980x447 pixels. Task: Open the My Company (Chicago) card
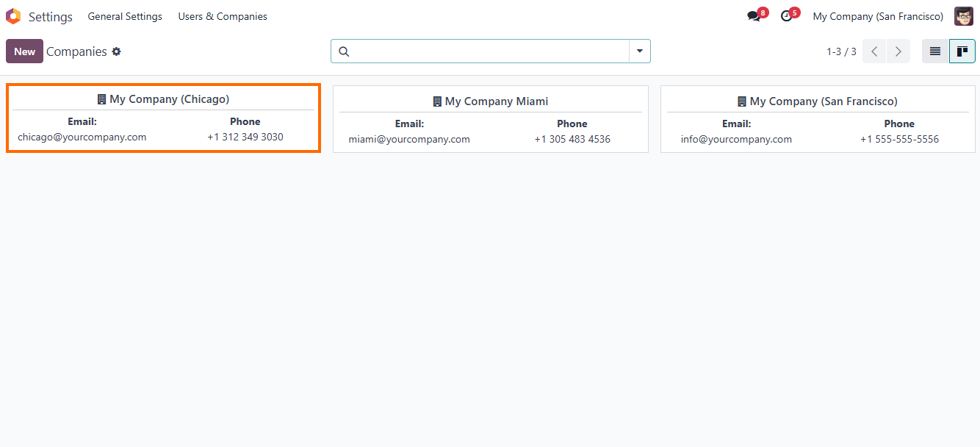[163, 118]
